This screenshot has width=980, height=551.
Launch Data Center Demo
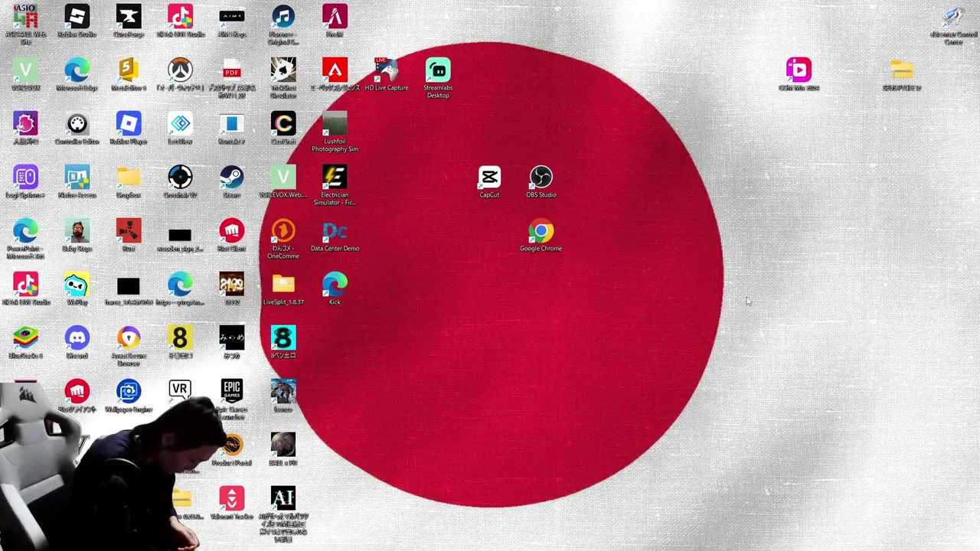335,231
